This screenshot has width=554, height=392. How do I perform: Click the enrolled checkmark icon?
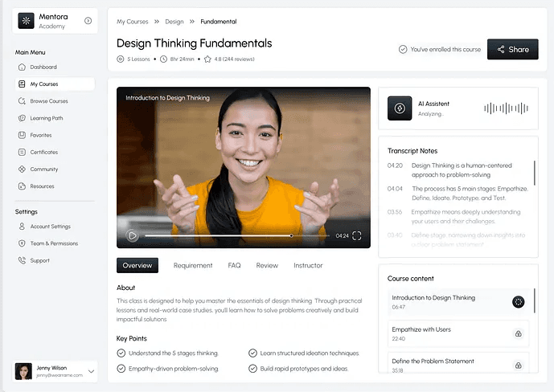coord(403,49)
